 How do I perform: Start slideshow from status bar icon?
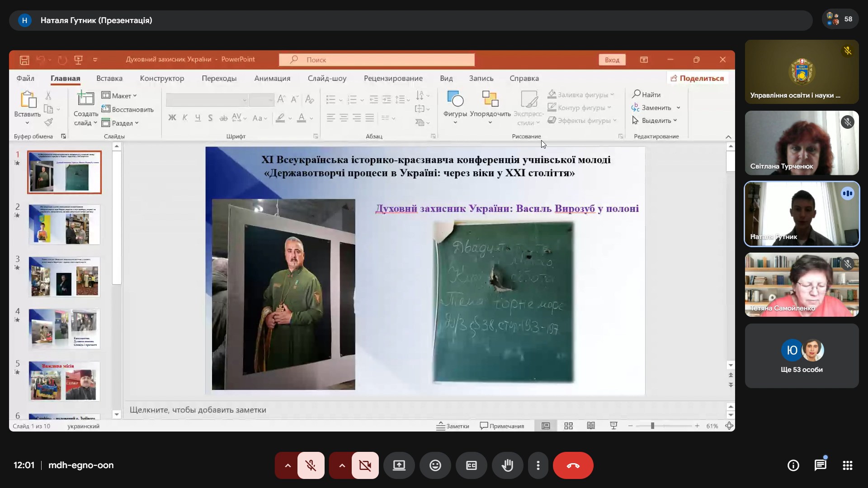tap(613, 426)
